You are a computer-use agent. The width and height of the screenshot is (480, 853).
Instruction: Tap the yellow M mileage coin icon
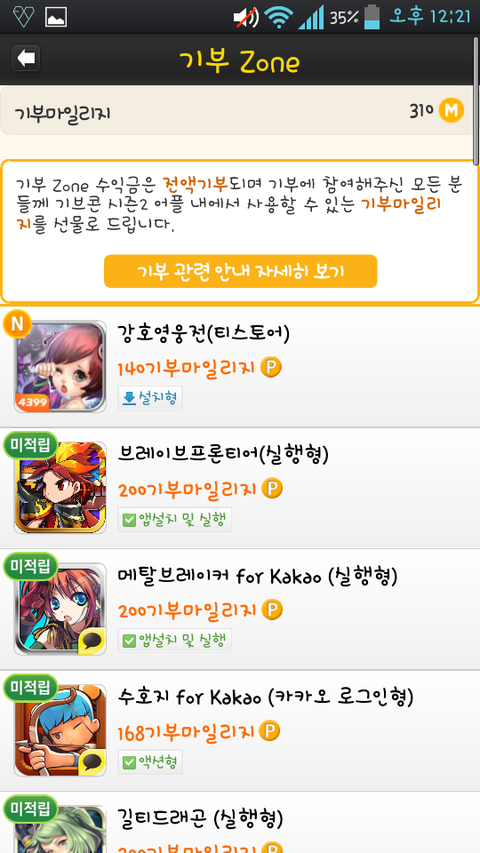pyautogui.click(x=451, y=111)
